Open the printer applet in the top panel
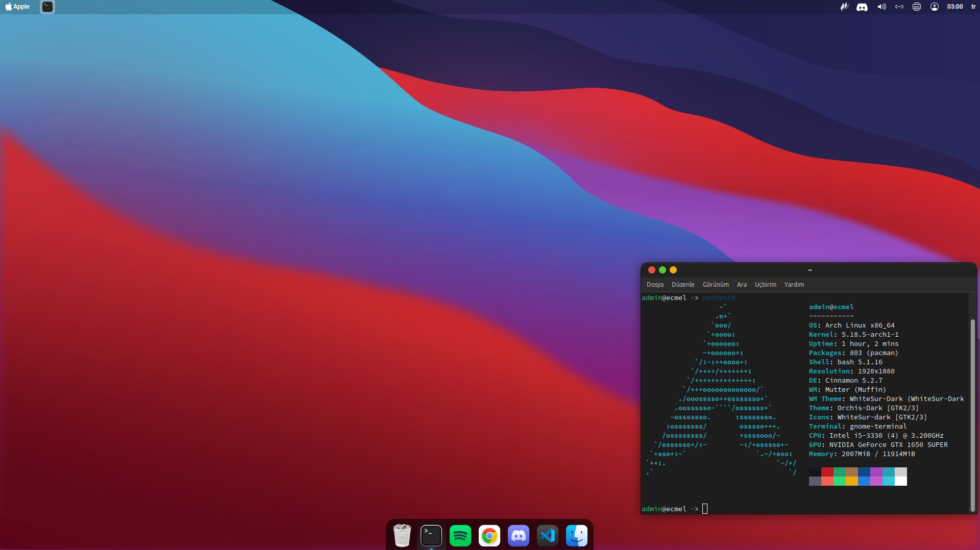 tap(916, 7)
